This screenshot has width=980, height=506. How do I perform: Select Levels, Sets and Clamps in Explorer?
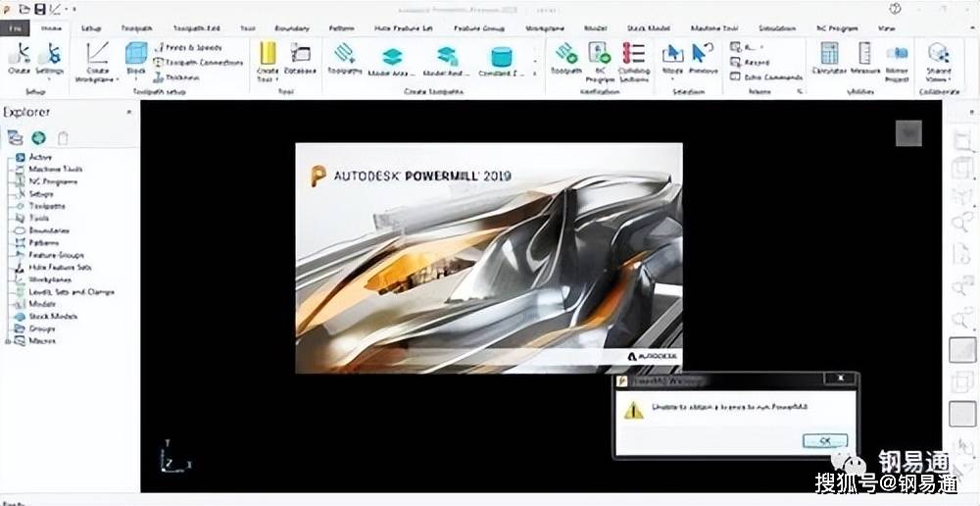pos(65,292)
